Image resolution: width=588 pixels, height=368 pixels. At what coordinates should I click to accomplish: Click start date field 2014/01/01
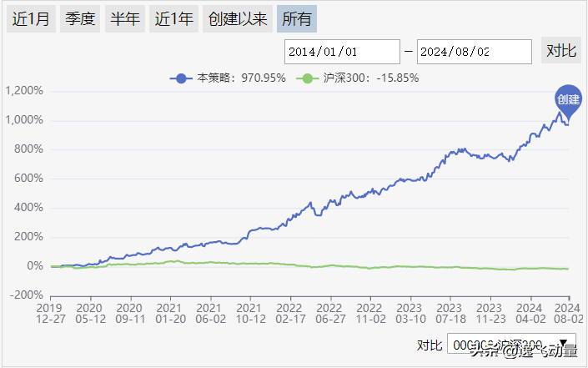pyautogui.click(x=342, y=52)
